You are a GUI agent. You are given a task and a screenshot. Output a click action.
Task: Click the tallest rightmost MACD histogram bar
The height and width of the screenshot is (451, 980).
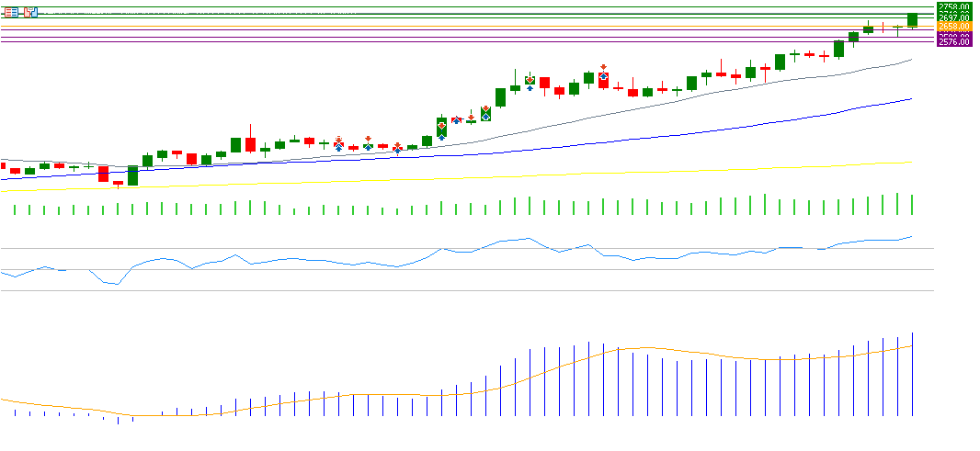(912, 377)
